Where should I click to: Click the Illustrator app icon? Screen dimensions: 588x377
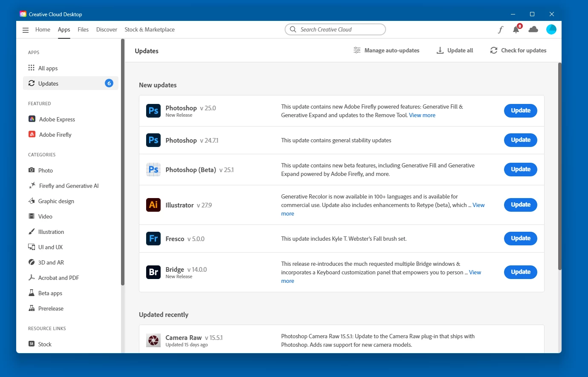(153, 205)
